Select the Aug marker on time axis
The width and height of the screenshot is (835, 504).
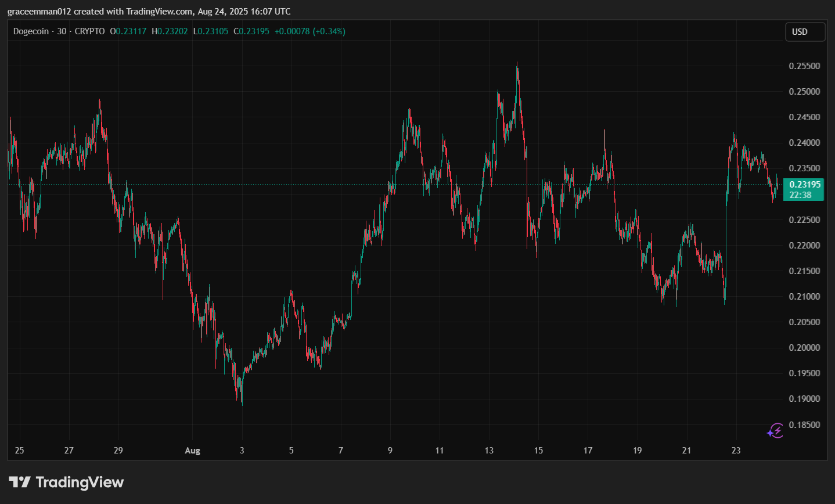tap(192, 451)
